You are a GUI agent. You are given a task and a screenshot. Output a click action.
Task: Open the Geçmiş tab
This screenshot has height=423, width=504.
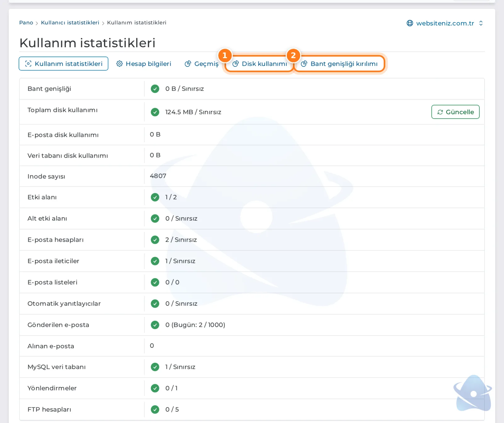202,64
